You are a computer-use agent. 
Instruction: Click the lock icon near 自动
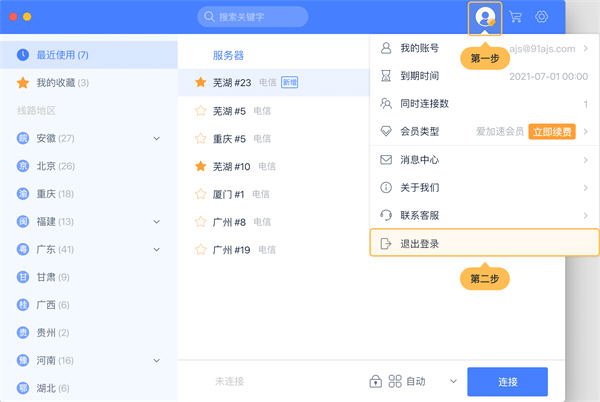(x=375, y=381)
